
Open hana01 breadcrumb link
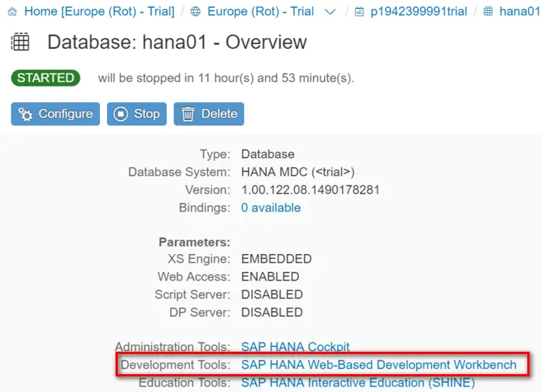tap(520, 12)
